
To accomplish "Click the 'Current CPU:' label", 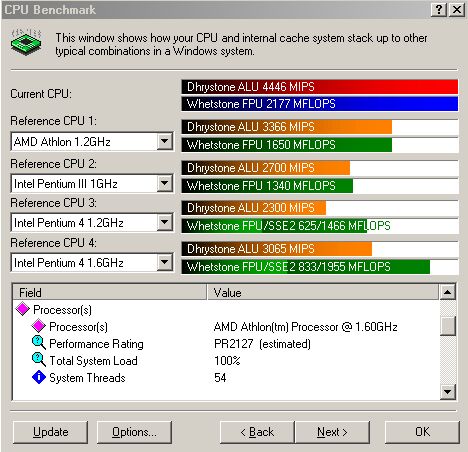I will click(41, 94).
